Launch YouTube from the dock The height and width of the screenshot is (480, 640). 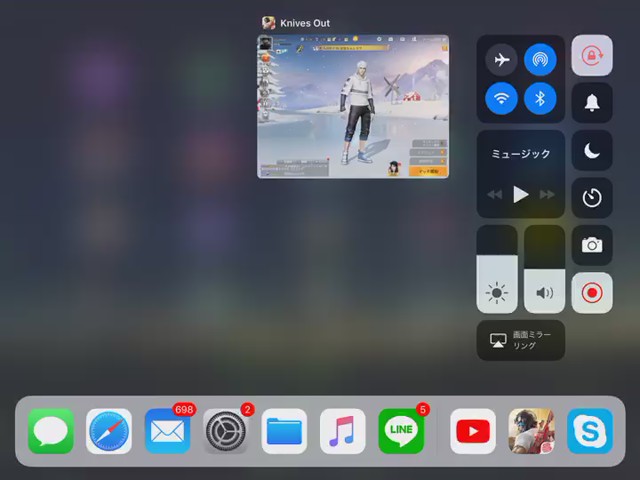click(473, 431)
